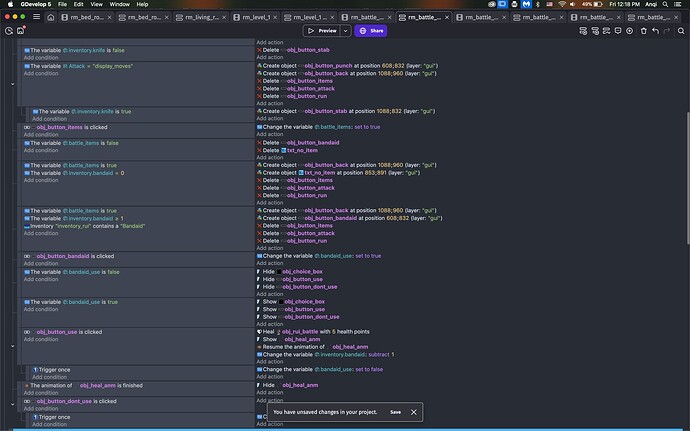
Task: Select condition "inventory.knife is true"
Action: point(82,111)
